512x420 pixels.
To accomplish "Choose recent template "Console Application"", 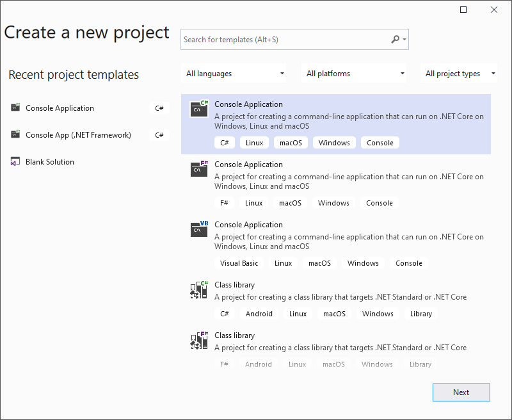I will tap(60, 108).
